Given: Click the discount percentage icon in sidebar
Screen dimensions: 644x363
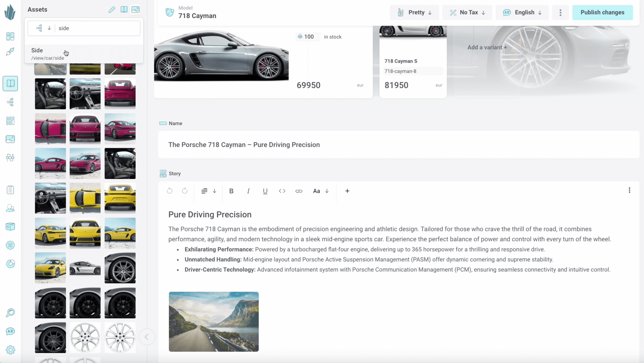Looking at the screenshot, I should pos(10,245).
